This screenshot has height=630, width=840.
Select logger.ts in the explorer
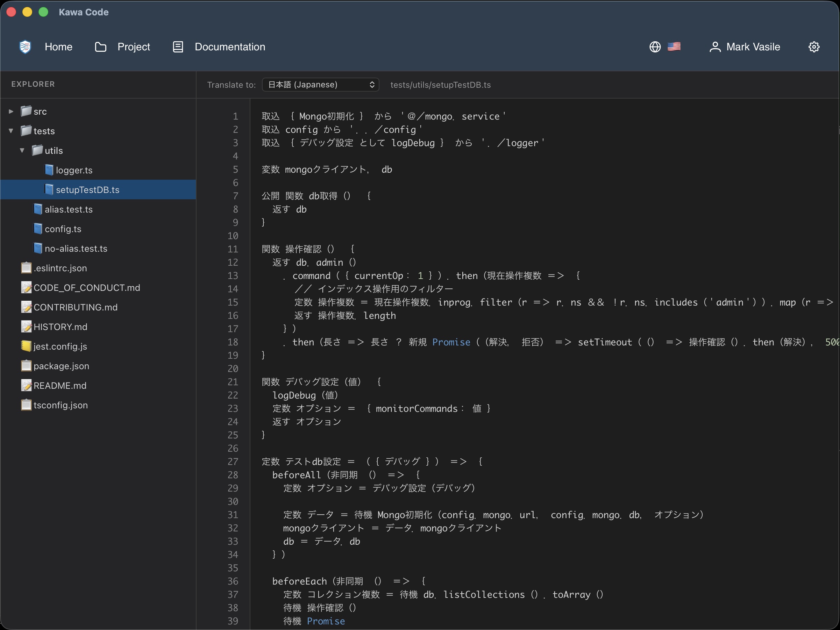[x=74, y=170]
